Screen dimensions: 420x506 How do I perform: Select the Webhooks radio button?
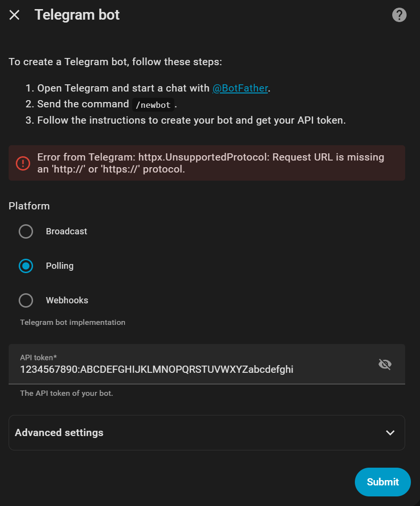[x=26, y=300]
